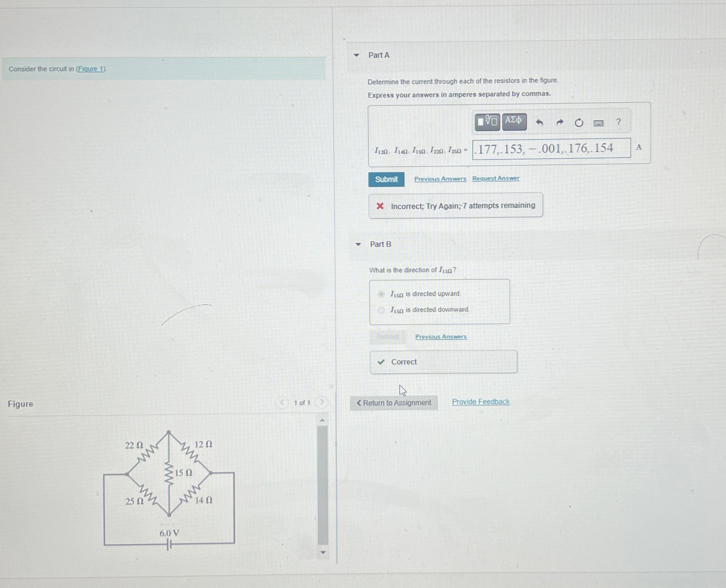Select I15Ω is directed downward
The height and width of the screenshot is (588, 726).
point(381,310)
